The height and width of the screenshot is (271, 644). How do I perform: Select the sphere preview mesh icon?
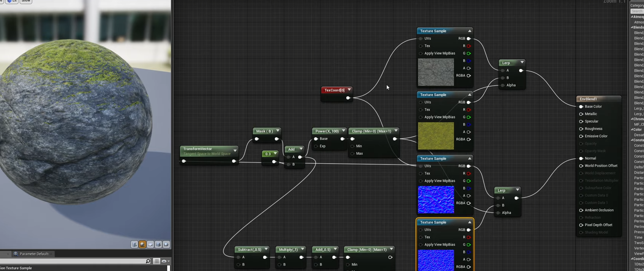pos(142,244)
